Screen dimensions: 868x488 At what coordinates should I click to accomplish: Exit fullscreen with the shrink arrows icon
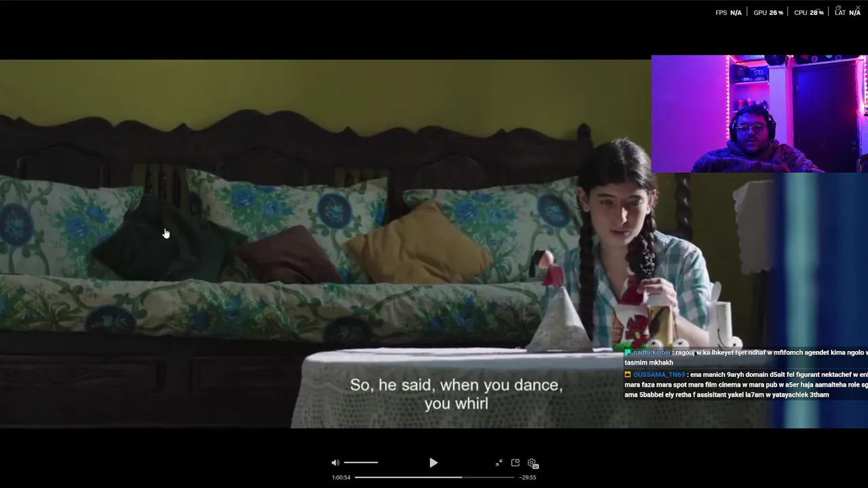(x=499, y=463)
